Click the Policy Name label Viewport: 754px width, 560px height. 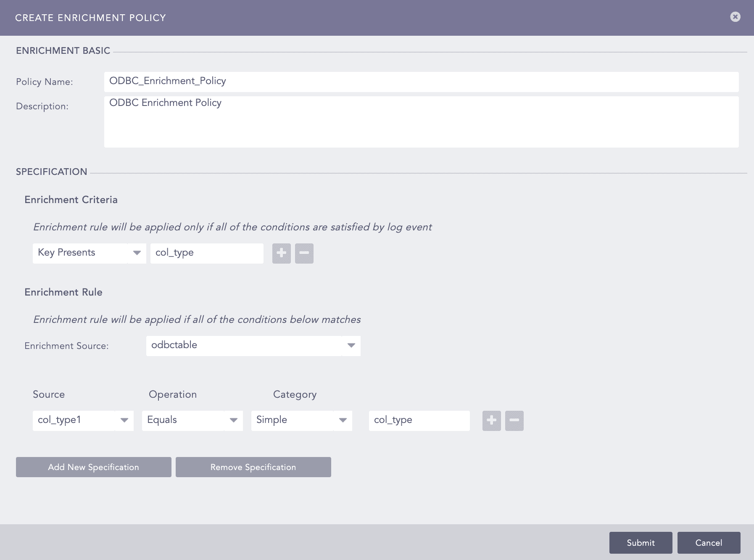(x=45, y=82)
